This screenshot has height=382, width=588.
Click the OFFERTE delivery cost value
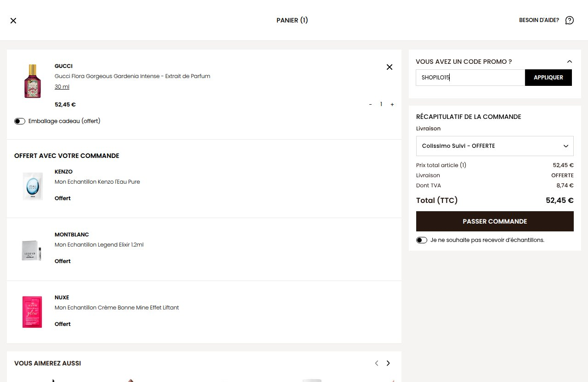pos(562,175)
